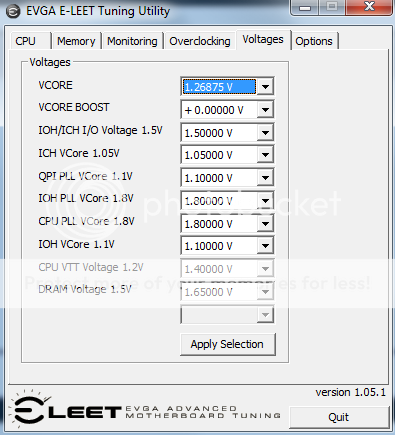Click the QPI PLL VCore 1.1V label
The height and width of the screenshot is (435, 395).
tap(85, 176)
